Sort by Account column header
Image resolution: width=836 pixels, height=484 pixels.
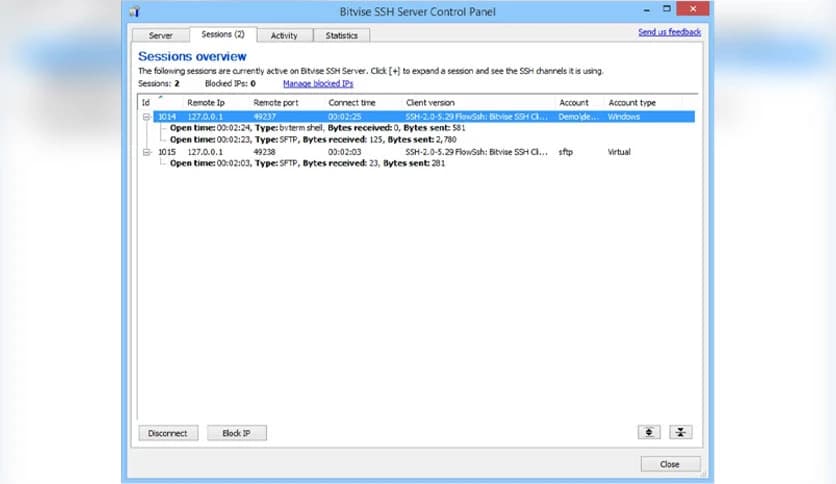pyautogui.click(x=574, y=102)
